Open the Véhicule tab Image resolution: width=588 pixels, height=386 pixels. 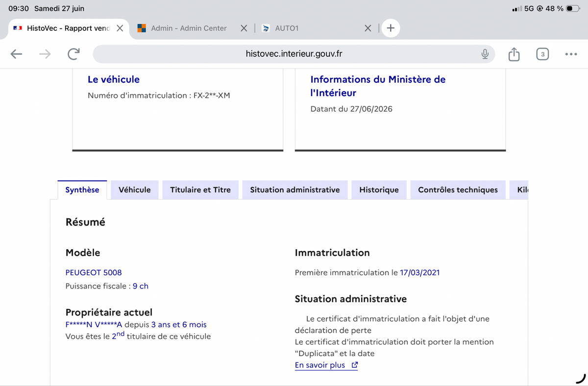[135, 190]
